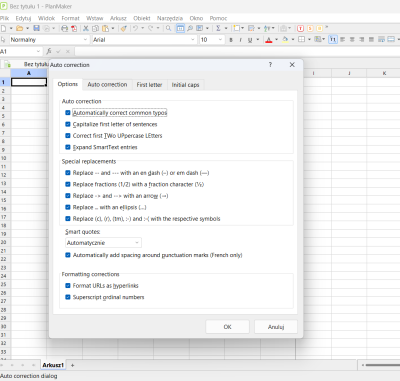Toggle Correct first TWo UPpercase LEtters
The width and height of the screenshot is (400, 381).
[68, 136]
